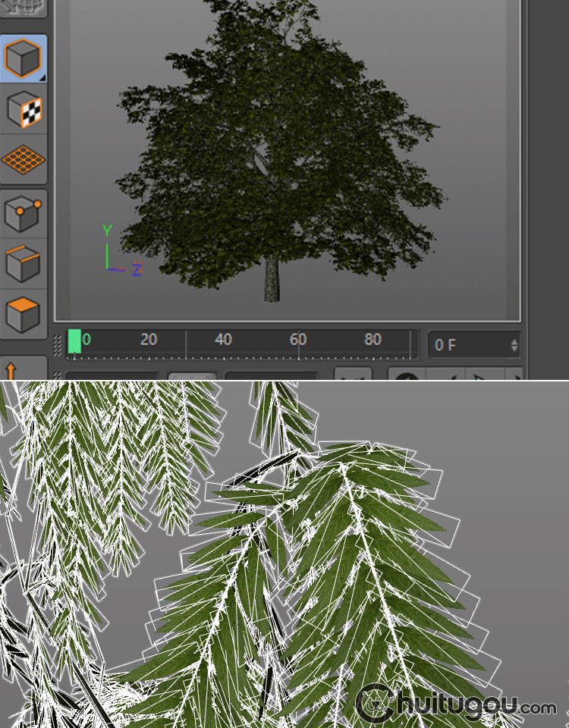Activate Points mode
569x728 pixels.
tap(24, 213)
